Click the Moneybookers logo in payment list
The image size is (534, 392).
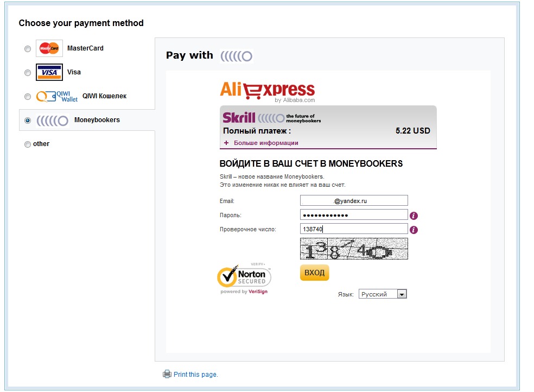coord(53,121)
